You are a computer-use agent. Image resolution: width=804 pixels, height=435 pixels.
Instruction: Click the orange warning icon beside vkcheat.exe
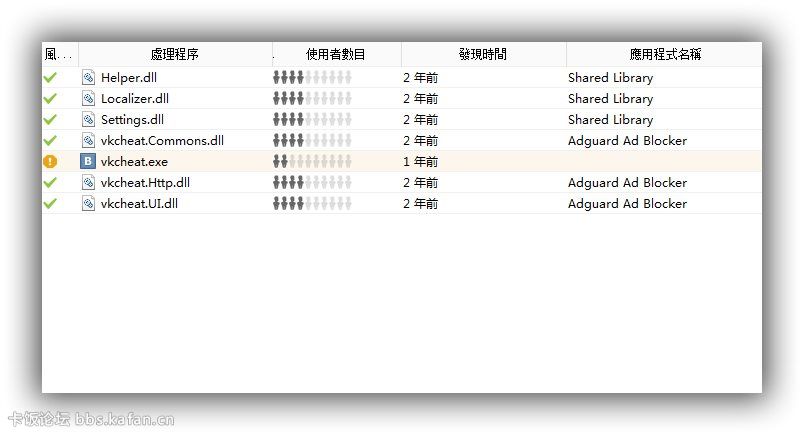(x=50, y=162)
